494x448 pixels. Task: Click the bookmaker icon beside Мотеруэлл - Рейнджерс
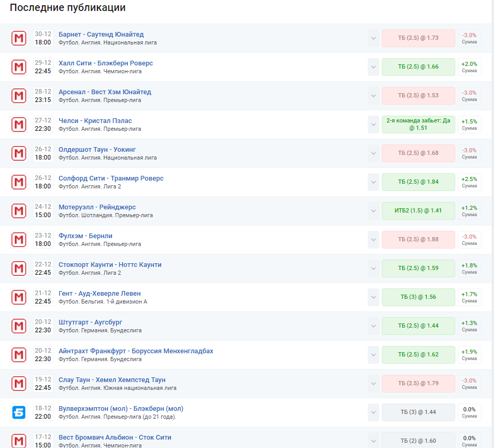(x=19, y=211)
